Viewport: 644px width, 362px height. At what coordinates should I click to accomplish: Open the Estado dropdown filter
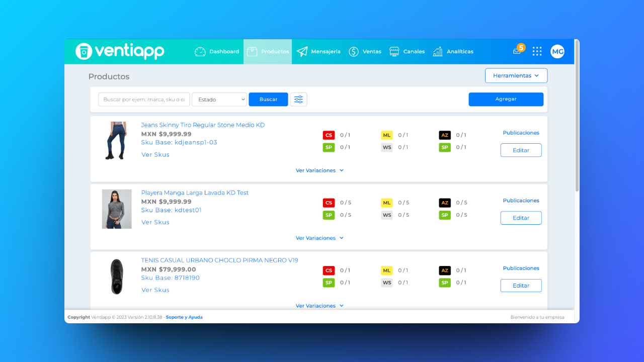click(x=219, y=100)
